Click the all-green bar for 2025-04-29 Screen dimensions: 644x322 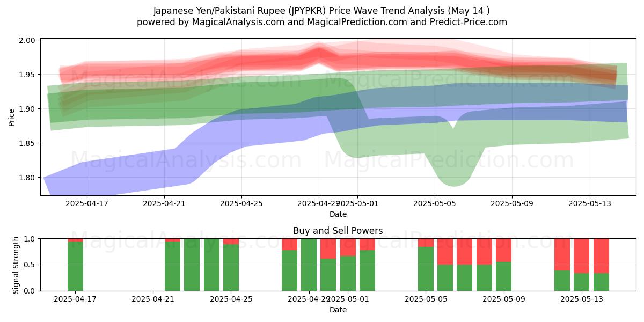pyautogui.click(x=309, y=265)
